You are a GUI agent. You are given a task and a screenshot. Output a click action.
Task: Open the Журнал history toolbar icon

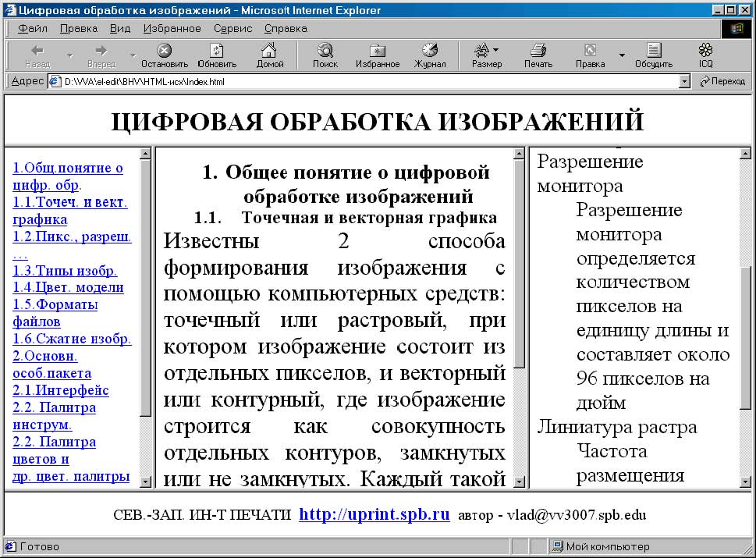point(430,55)
